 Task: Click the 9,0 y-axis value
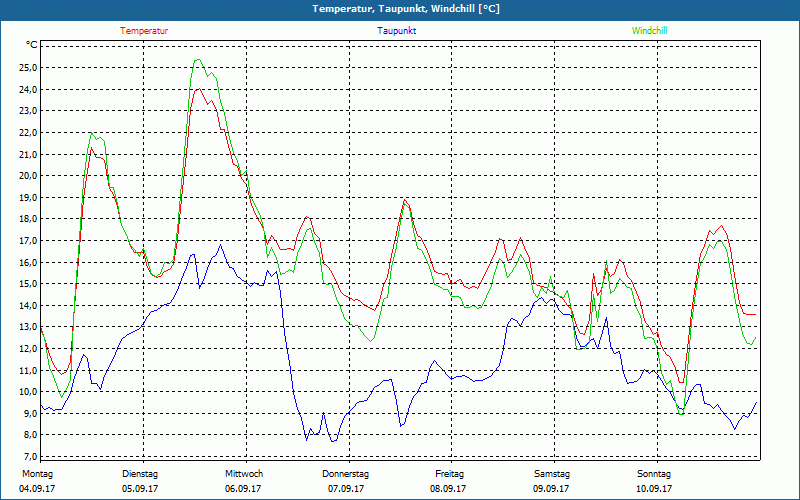click(x=30, y=413)
